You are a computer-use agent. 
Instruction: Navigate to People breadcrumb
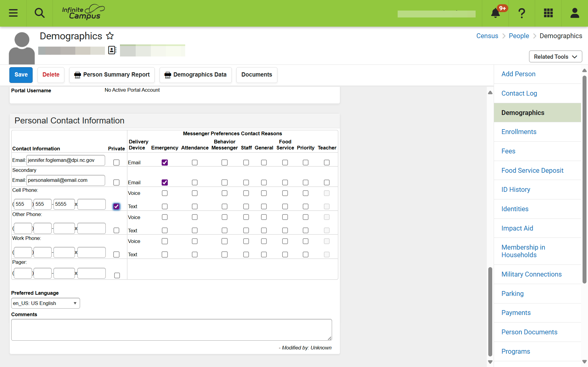coord(519,36)
